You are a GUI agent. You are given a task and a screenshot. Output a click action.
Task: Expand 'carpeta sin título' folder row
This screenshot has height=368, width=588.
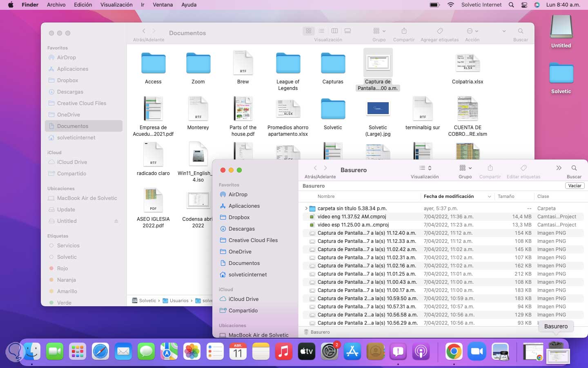tap(306, 209)
